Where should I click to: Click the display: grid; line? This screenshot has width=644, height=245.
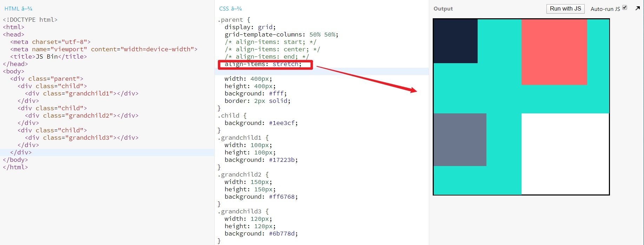point(250,27)
